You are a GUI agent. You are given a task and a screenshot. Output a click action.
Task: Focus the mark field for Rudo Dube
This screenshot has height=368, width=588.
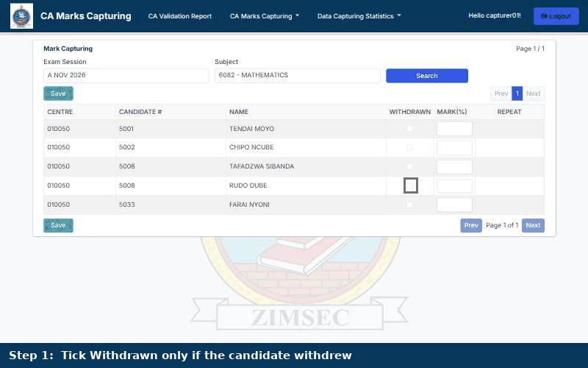454,185
